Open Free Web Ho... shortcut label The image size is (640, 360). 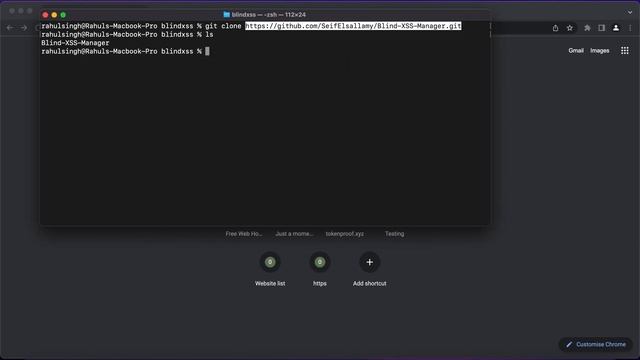pyautogui.click(x=244, y=234)
